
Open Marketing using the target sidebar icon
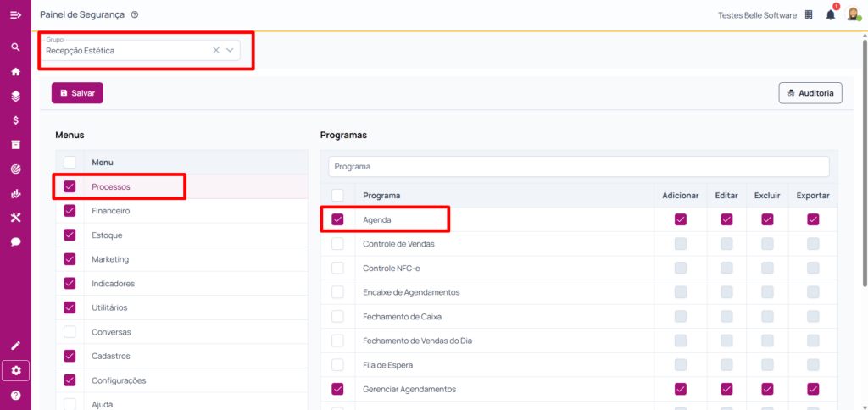(x=15, y=169)
